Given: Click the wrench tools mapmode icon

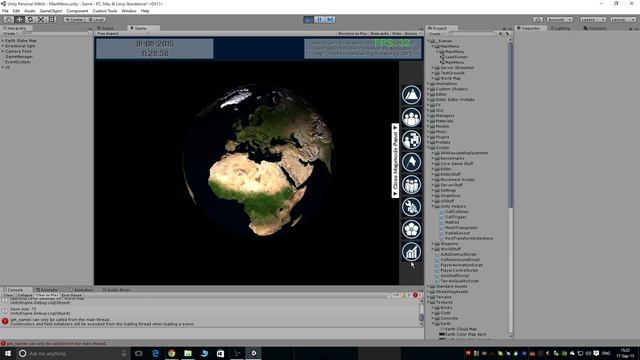Looking at the screenshot, I should (411, 207).
